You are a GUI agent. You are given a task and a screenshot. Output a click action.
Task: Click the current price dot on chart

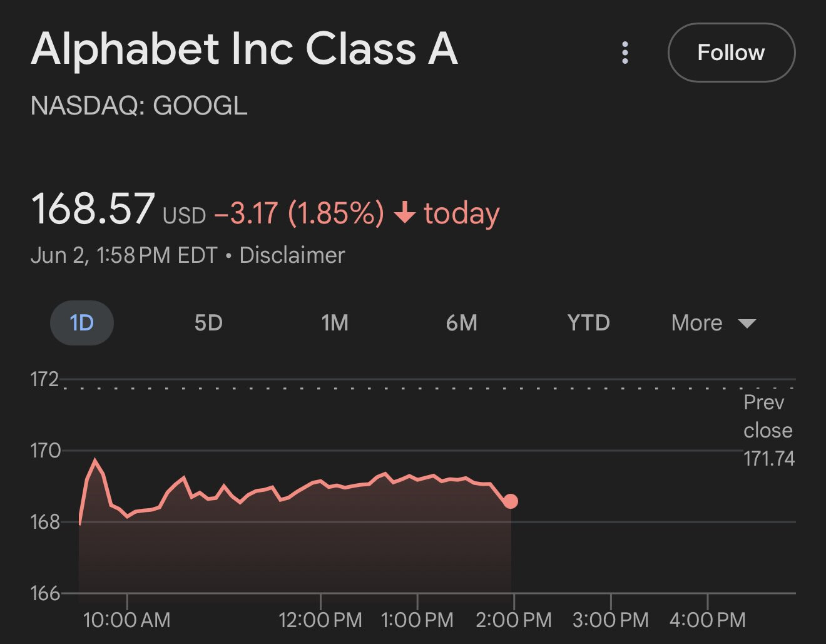(x=511, y=501)
